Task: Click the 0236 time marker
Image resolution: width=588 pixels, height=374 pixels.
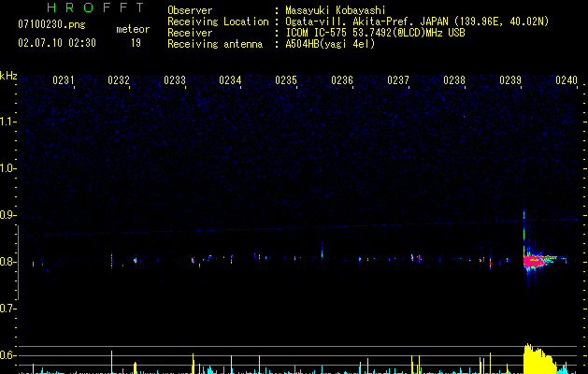Action: [x=342, y=80]
